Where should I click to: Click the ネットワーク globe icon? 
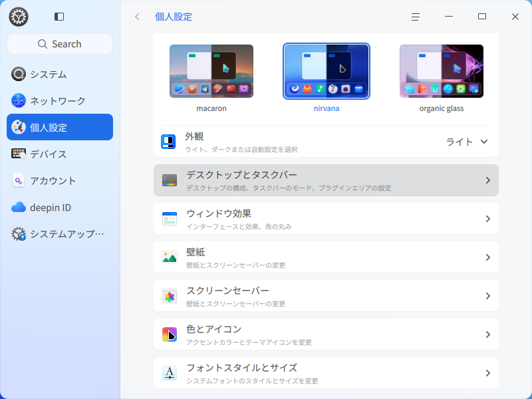pos(19,100)
